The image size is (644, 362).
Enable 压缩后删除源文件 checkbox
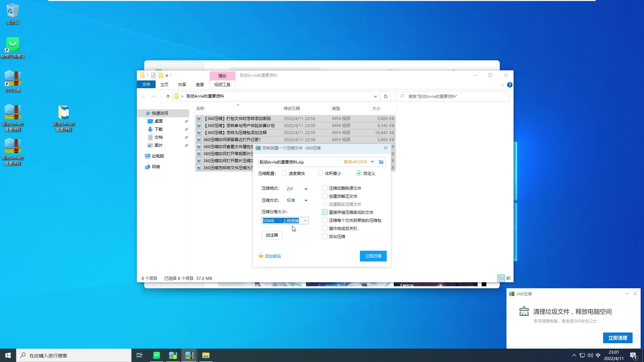[x=324, y=188]
